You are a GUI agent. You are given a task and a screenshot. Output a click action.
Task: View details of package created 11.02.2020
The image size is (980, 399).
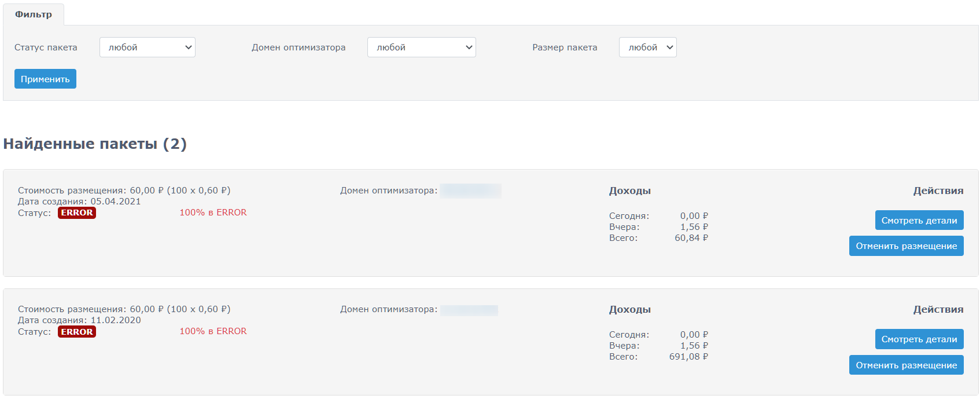click(x=919, y=339)
